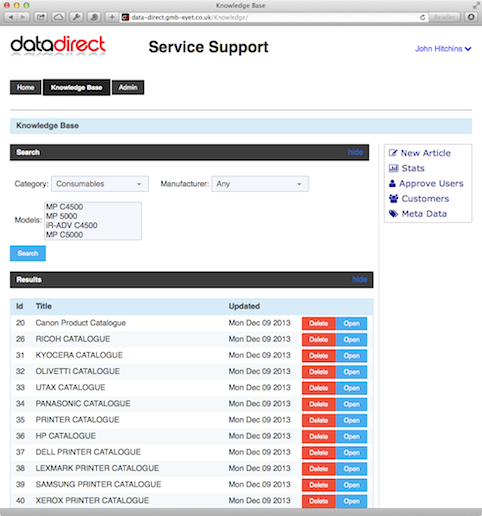Click the Approve Users person icon
This screenshot has height=516, width=482.
pyautogui.click(x=392, y=183)
